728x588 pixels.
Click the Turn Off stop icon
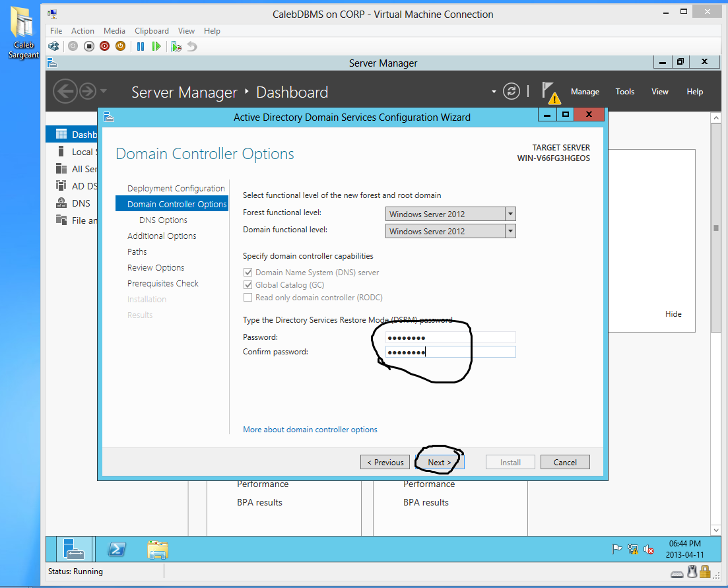coord(88,46)
